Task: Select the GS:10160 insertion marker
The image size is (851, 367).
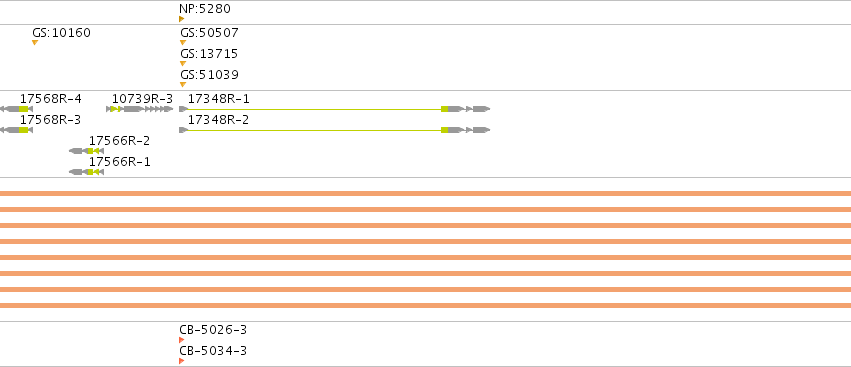Action: [x=35, y=43]
